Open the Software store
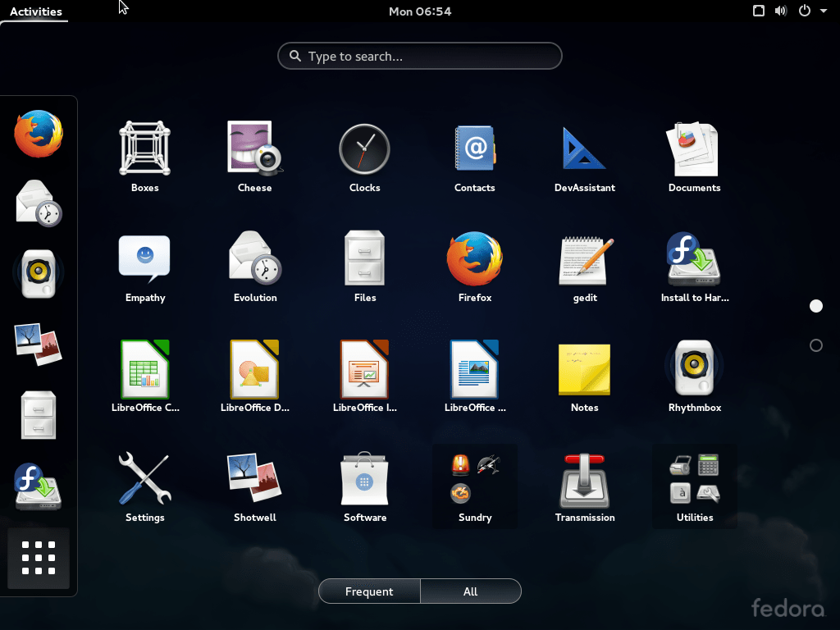This screenshot has width=840, height=630. (x=364, y=486)
